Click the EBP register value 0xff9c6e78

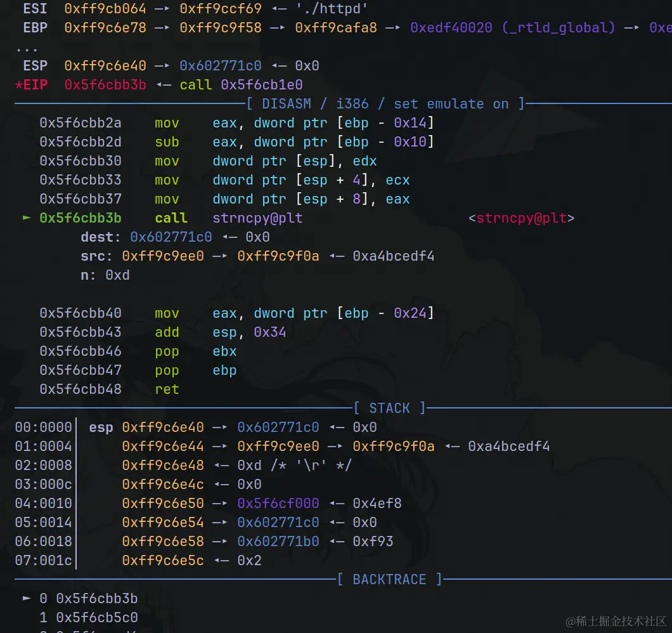[x=105, y=27]
